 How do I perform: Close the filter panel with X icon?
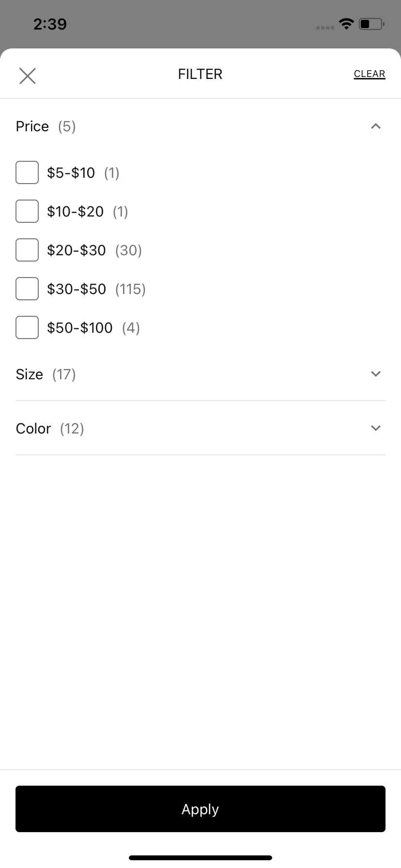click(27, 76)
